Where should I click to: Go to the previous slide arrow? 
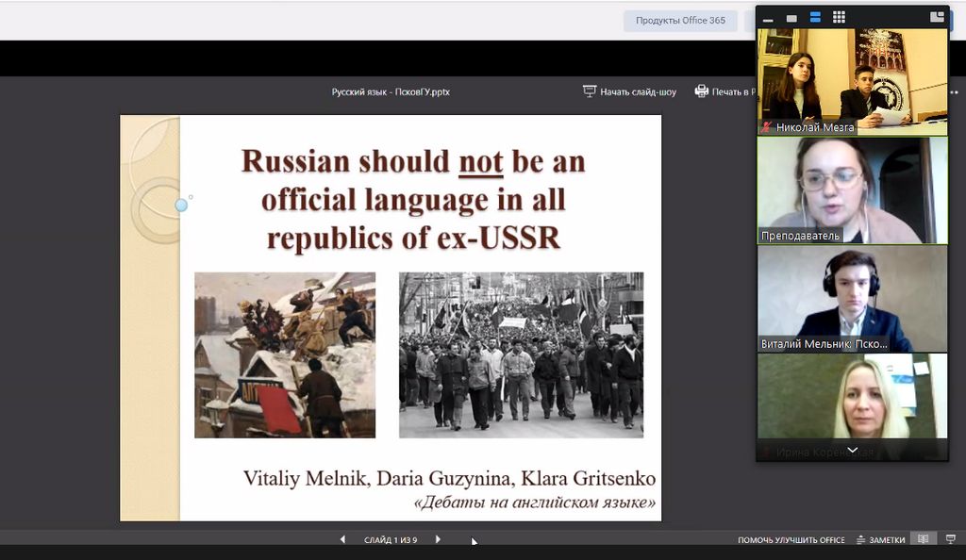(342, 539)
